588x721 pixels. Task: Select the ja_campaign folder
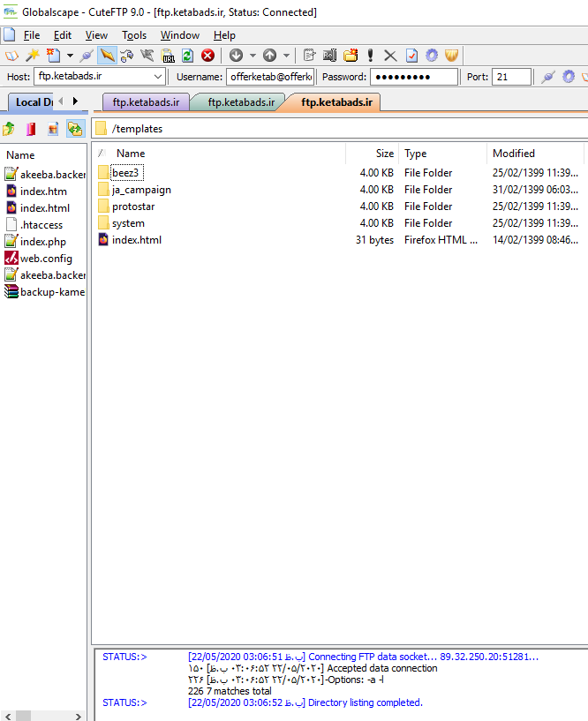point(141,190)
